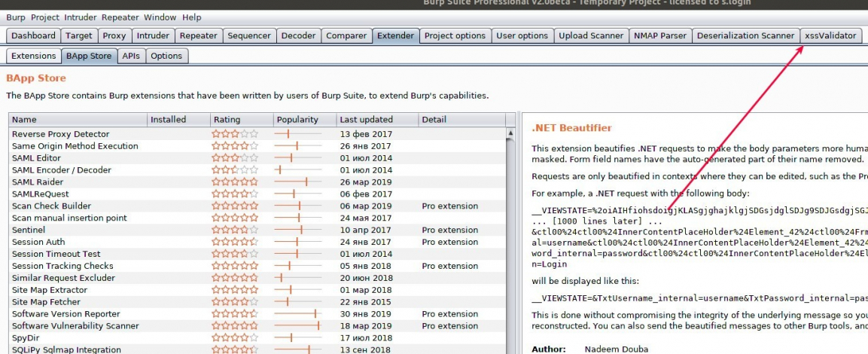This screenshot has width=868, height=354.
Task: Sort by Last updated column
Action: click(377, 120)
